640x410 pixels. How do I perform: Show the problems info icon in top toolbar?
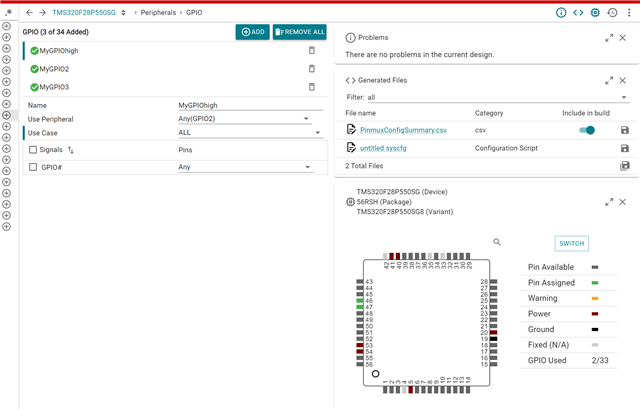(x=561, y=13)
